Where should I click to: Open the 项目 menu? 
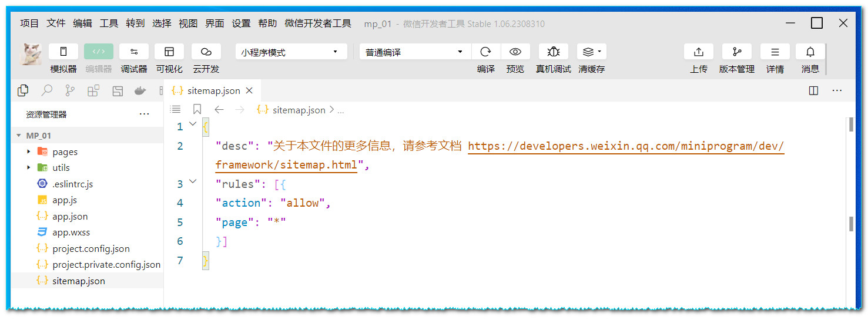coord(29,23)
